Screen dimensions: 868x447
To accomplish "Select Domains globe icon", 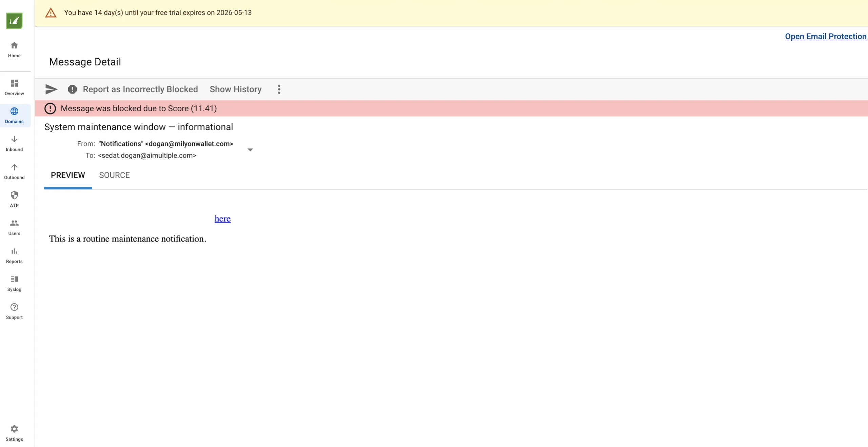I will 14,111.
